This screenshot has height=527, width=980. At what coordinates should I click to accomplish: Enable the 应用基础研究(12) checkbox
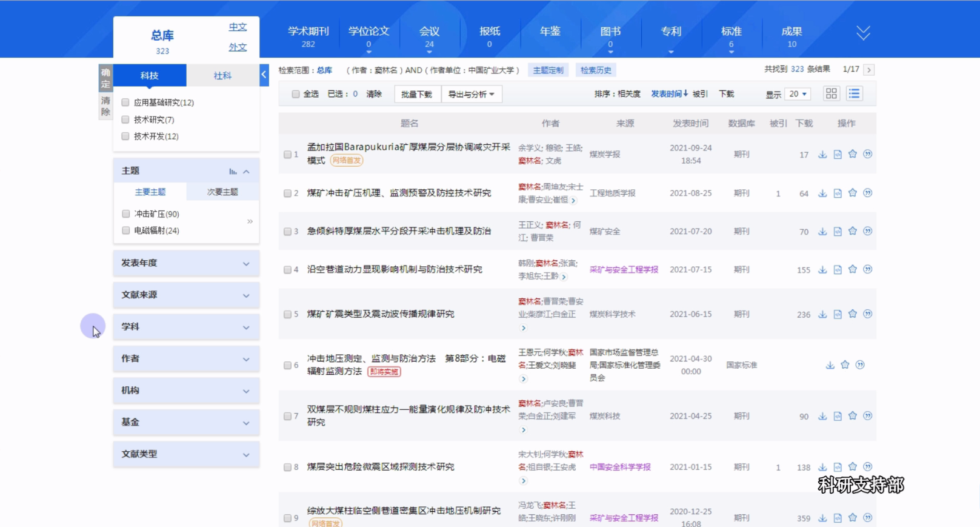[x=125, y=102]
